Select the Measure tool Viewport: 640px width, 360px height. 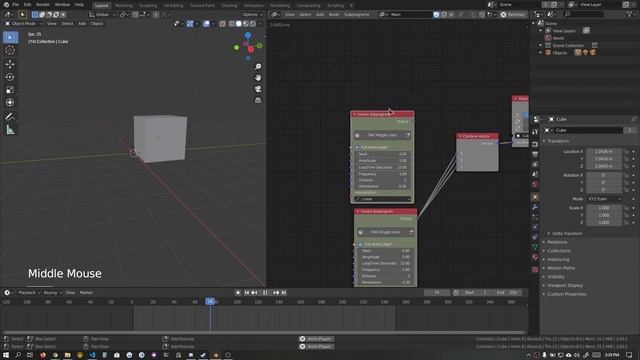10,130
